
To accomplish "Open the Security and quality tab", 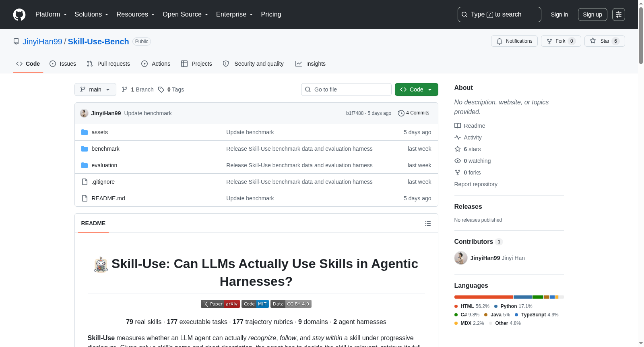I will [x=253, y=64].
